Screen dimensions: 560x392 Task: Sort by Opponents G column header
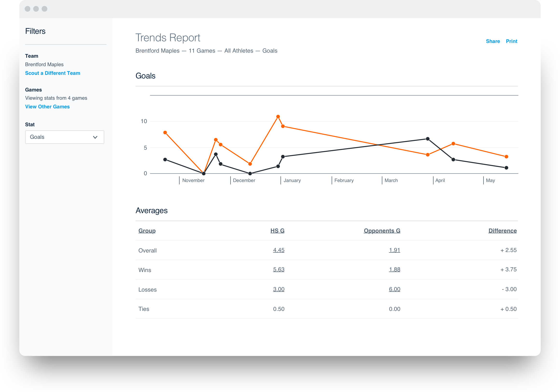pos(382,231)
